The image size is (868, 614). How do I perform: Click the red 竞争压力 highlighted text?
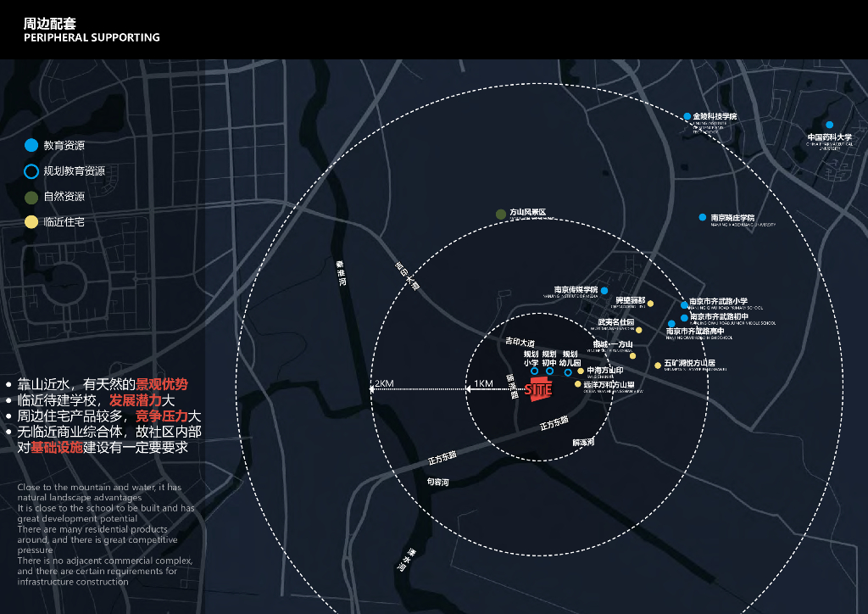pyautogui.click(x=162, y=416)
